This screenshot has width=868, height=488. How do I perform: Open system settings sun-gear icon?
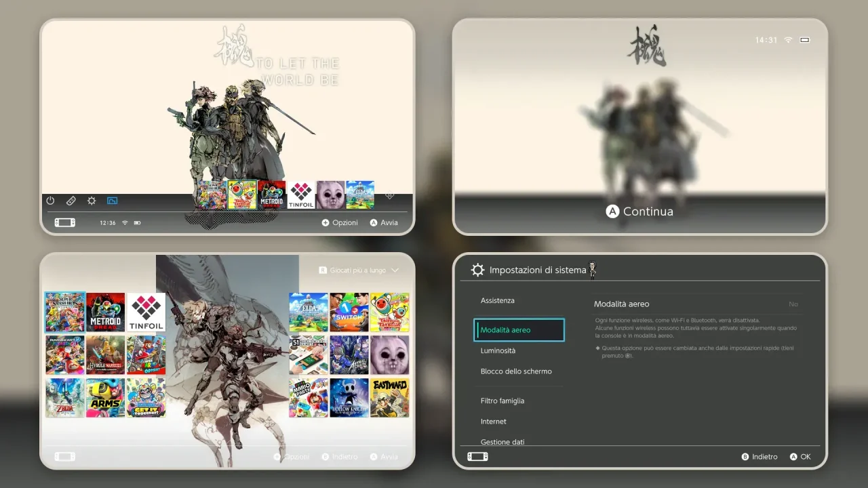point(92,201)
